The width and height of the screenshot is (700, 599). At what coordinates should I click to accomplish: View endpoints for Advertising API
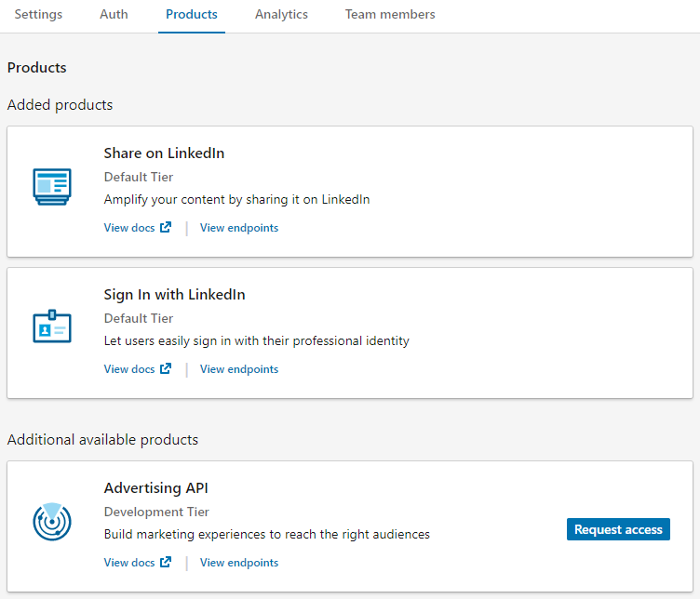pyautogui.click(x=239, y=563)
